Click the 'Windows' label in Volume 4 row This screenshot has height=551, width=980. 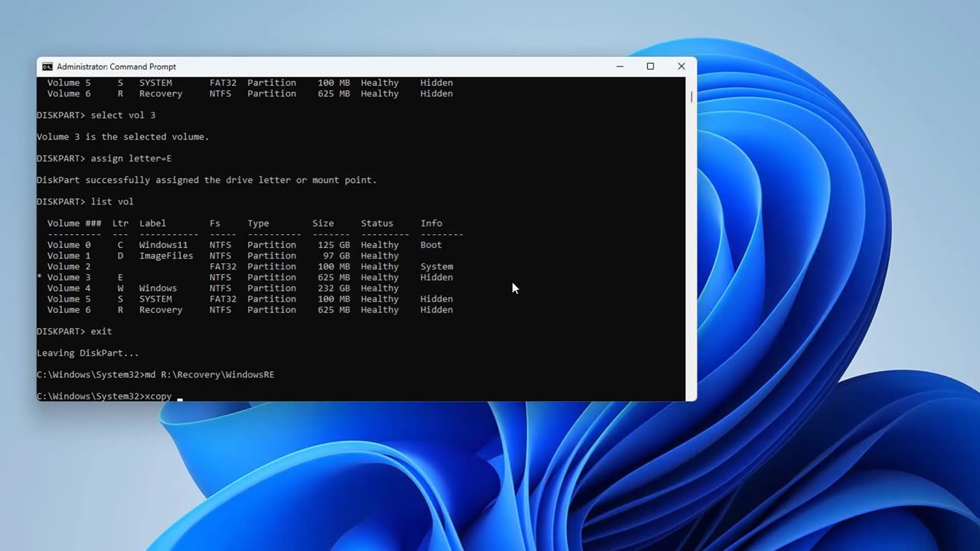158,288
